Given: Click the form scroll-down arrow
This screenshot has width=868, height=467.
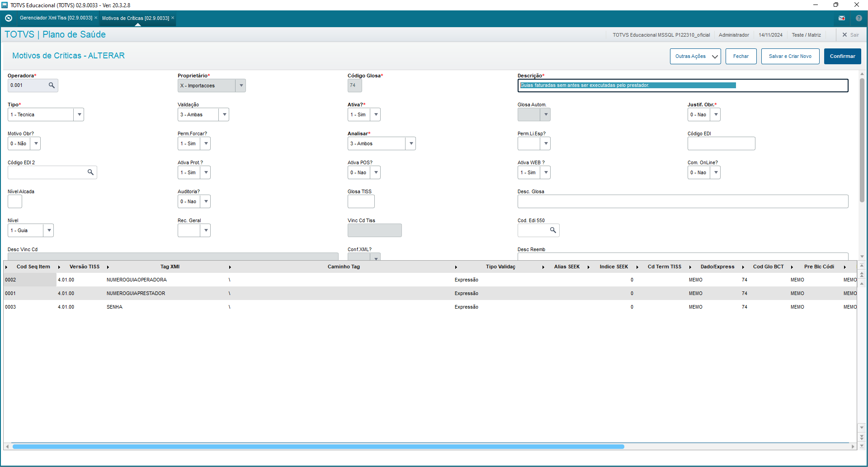Looking at the screenshot, I should coord(862,257).
